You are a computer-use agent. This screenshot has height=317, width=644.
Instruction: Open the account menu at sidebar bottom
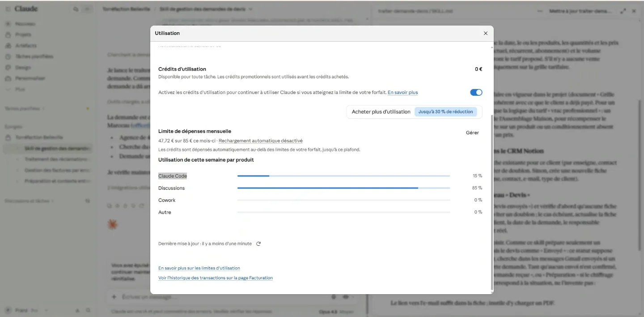point(27,310)
